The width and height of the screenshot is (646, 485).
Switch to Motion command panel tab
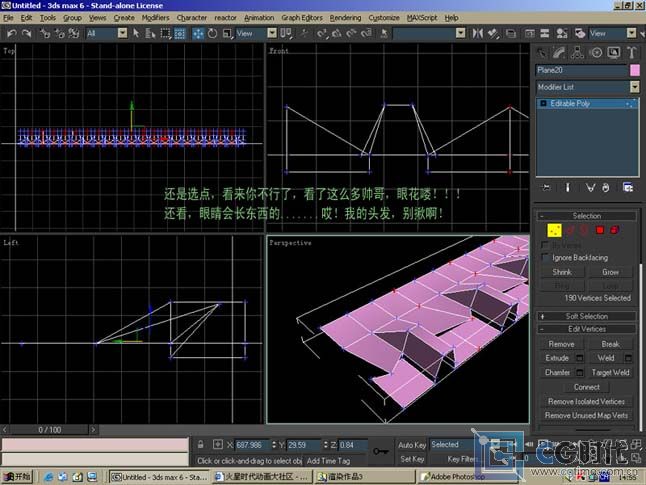(596, 53)
